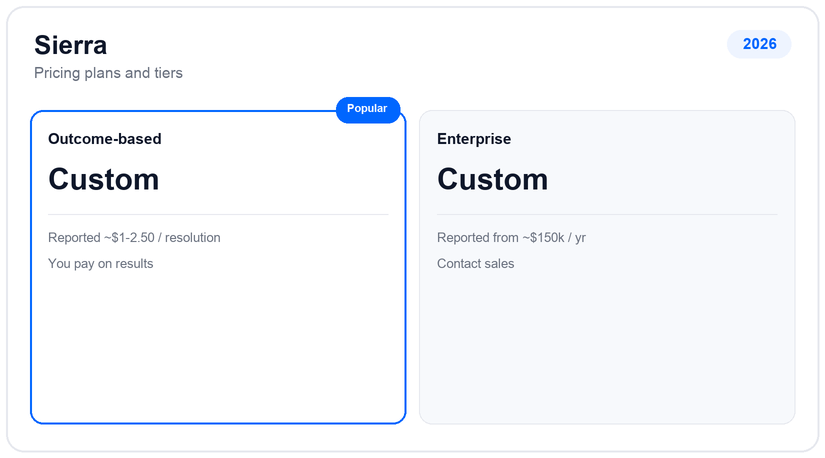
Task: Click the Popular badge
Action: (x=368, y=109)
